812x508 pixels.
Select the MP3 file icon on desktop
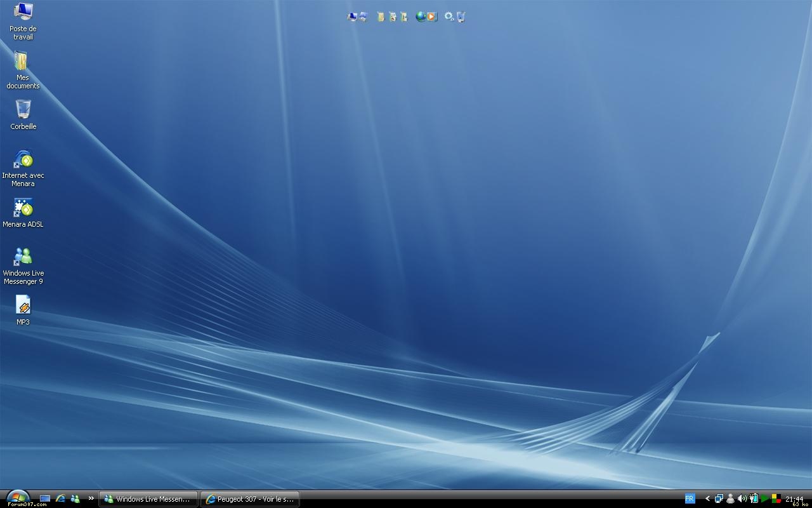(23, 311)
